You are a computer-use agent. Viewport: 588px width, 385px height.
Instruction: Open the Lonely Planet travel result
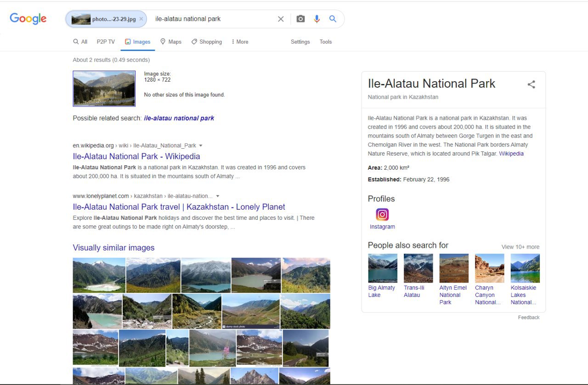(x=179, y=207)
